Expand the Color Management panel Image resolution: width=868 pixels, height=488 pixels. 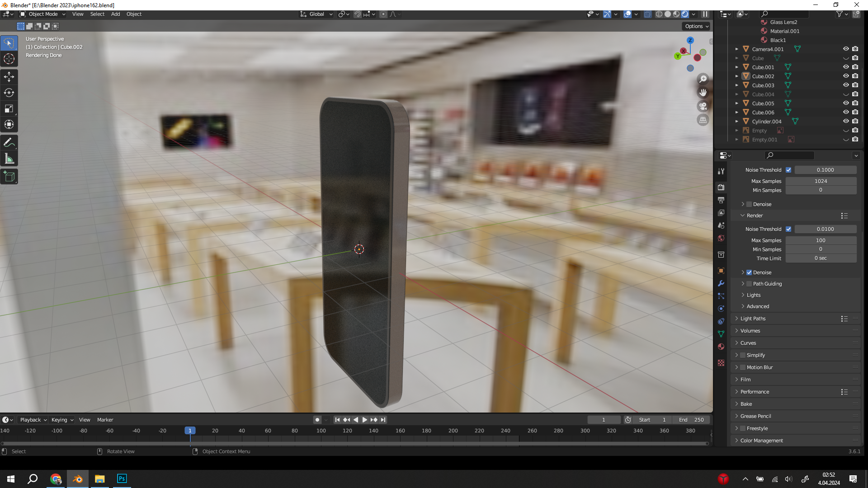761,441
